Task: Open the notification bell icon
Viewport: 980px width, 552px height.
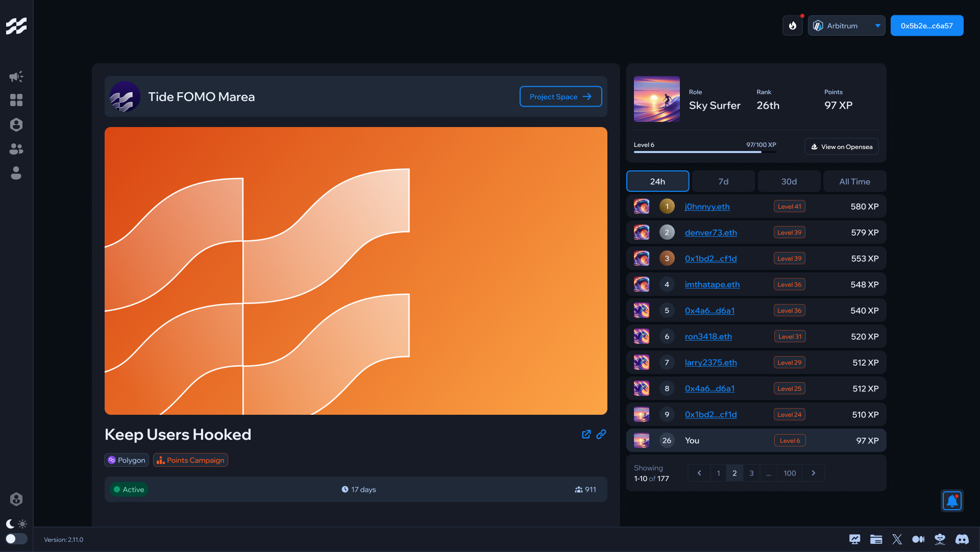Action: coord(952,501)
